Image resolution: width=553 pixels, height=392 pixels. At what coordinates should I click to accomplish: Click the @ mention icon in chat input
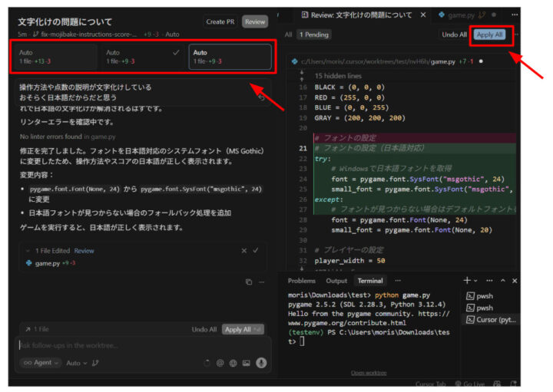coord(220,363)
